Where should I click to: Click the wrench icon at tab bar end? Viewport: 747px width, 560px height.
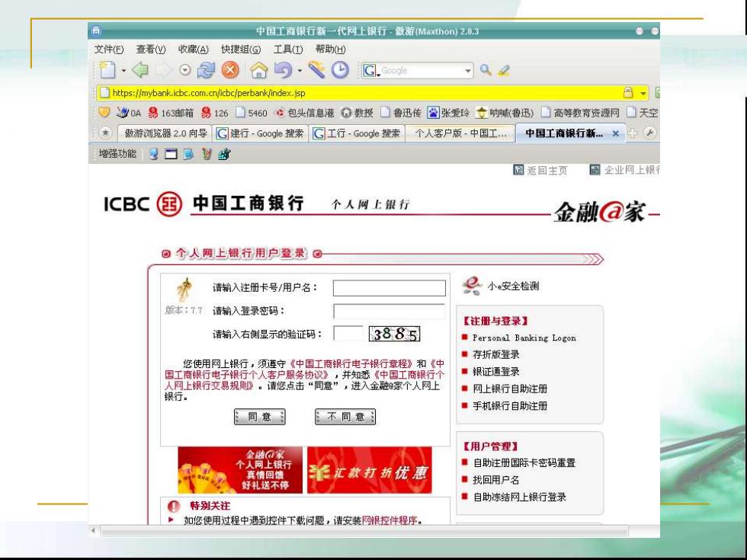(649, 133)
